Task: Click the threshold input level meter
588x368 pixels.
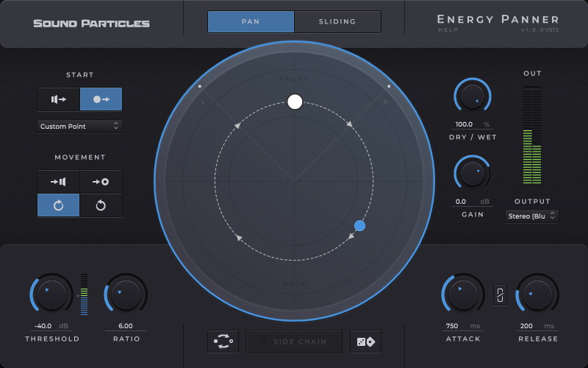Action: pos(84,294)
